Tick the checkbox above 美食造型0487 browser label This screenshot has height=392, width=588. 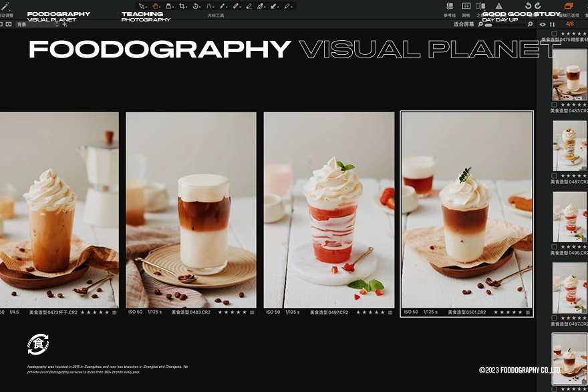(555, 176)
